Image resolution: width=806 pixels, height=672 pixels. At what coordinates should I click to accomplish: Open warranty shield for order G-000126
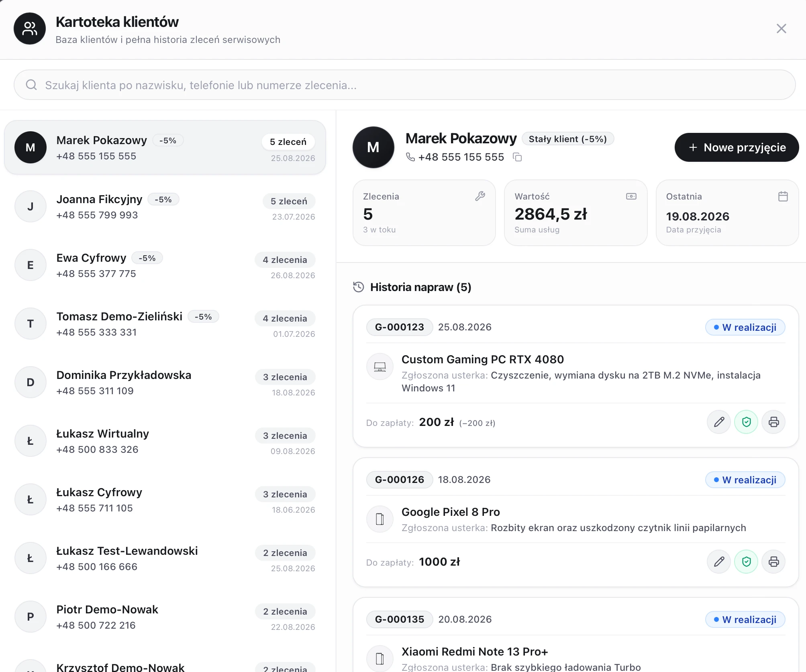click(x=746, y=562)
